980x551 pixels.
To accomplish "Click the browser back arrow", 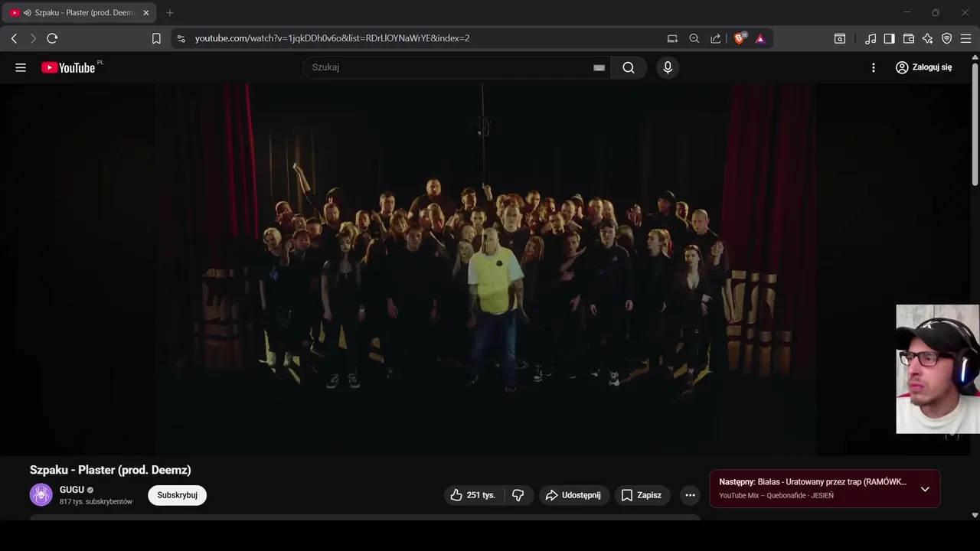I will (x=14, y=38).
